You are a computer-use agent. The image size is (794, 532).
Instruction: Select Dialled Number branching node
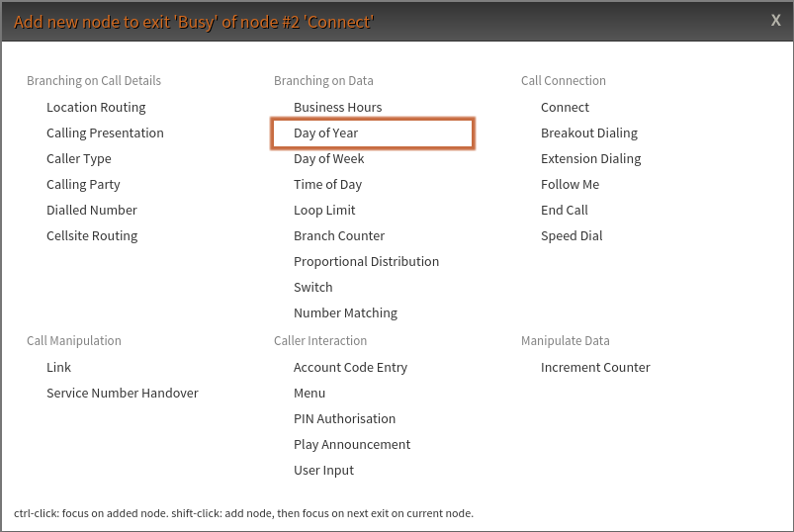pos(92,210)
